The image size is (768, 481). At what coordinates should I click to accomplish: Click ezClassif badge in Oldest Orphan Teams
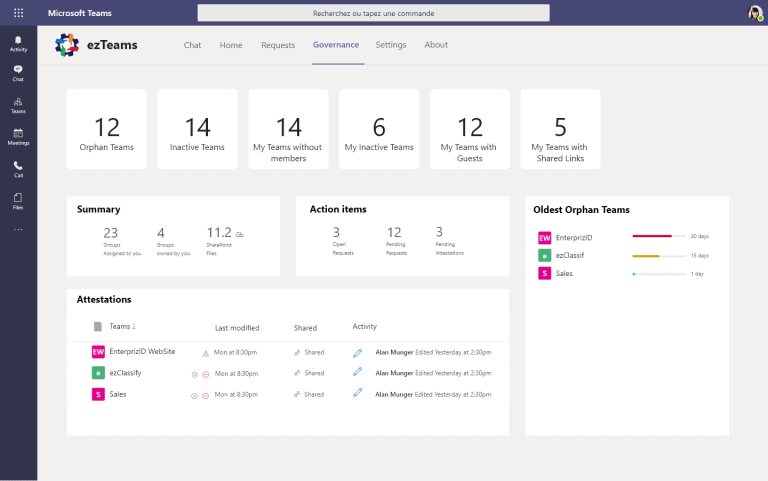click(x=544, y=256)
